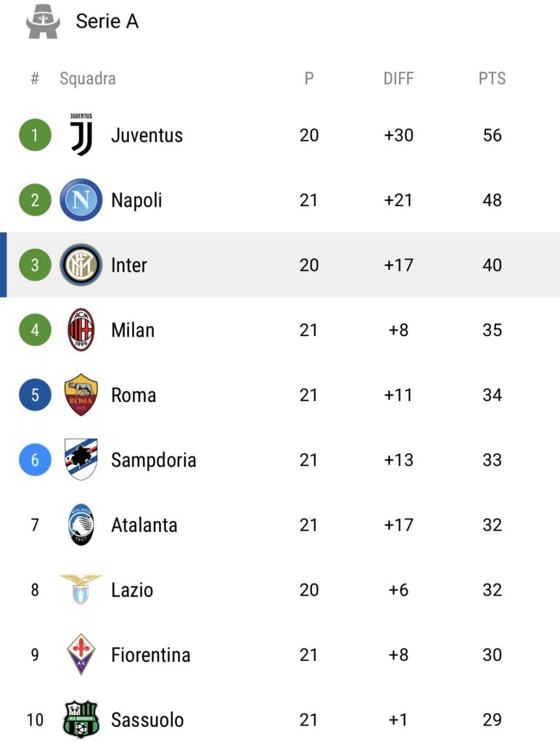
Task: Open the Serie A title text
Action: (x=107, y=21)
